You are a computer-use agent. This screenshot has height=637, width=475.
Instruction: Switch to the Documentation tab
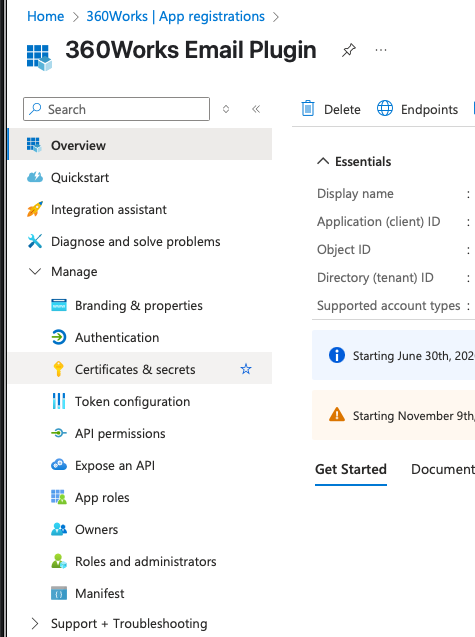point(443,469)
